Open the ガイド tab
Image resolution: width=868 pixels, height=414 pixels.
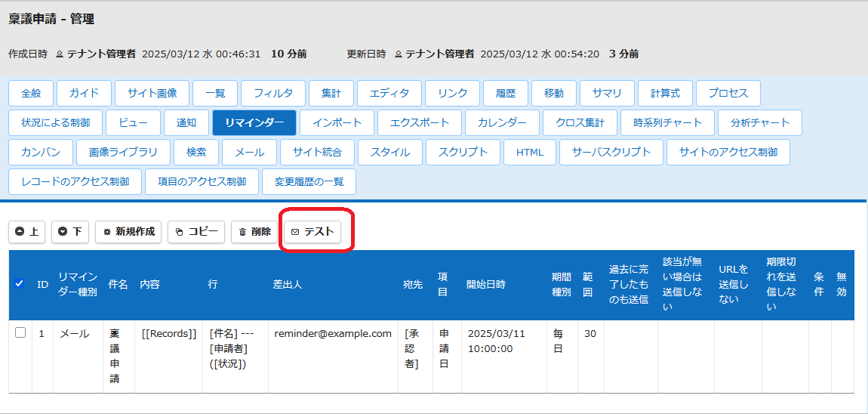pos(84,93)
